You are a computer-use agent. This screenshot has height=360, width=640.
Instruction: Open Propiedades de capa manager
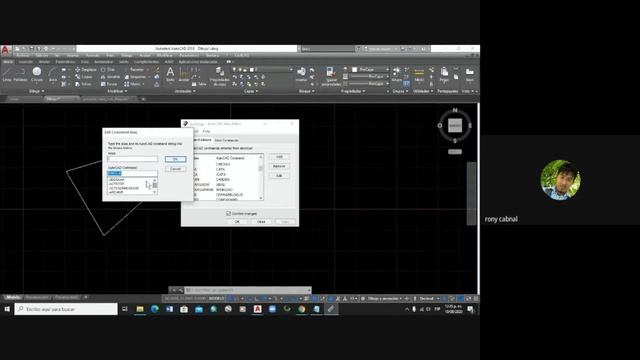[220, 77]
